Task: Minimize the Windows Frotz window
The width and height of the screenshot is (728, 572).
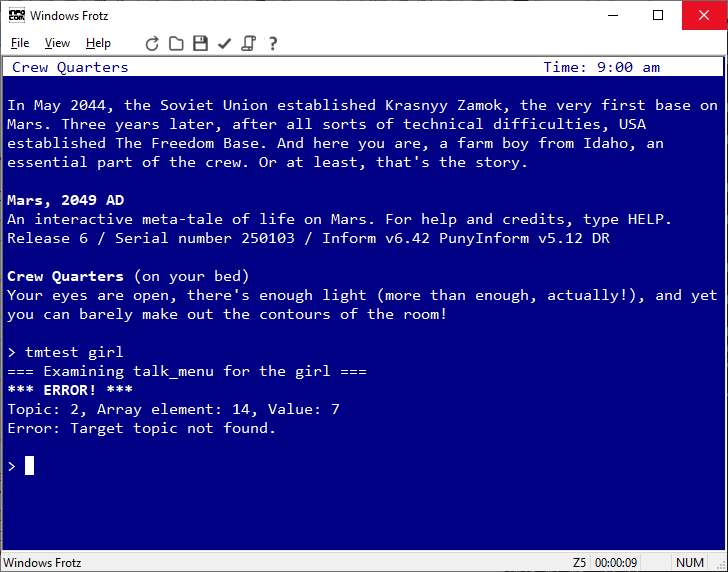Action: click(x=612, y=15)
